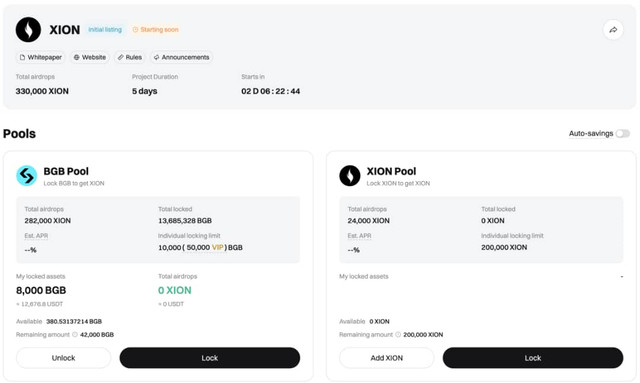
Task: Click Lock button in BGB Pool
Action: pyautogui.click(x=210, y=358)
